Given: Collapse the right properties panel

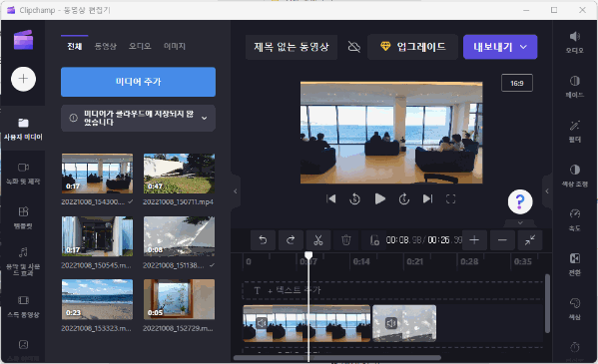Looking at the screenshot, I should click(x=547, y=191).
